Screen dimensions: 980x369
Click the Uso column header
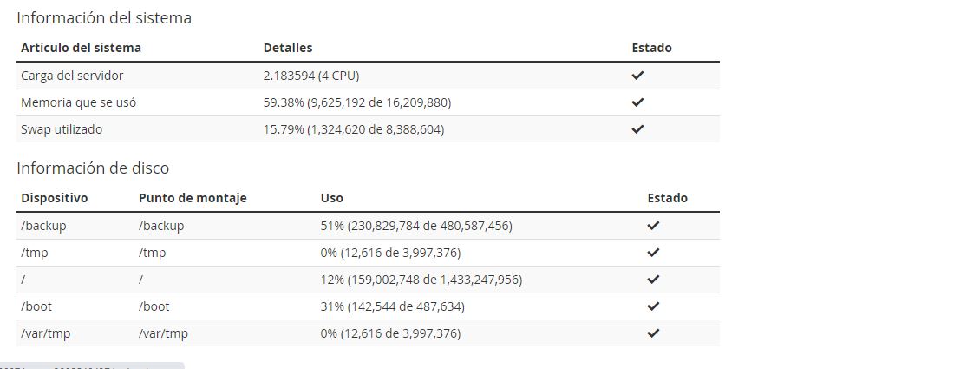(x=332, y=198)
